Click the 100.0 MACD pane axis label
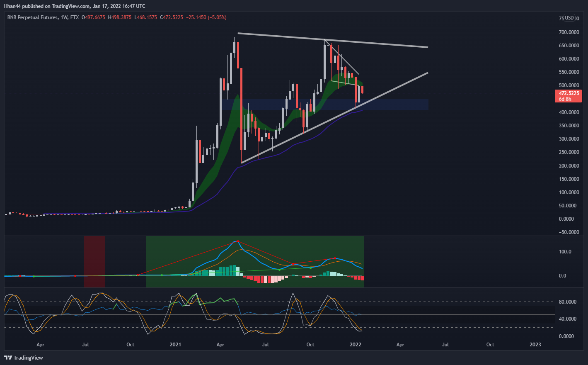The width and height of the screenshot is (588, 365). [564, 252]
